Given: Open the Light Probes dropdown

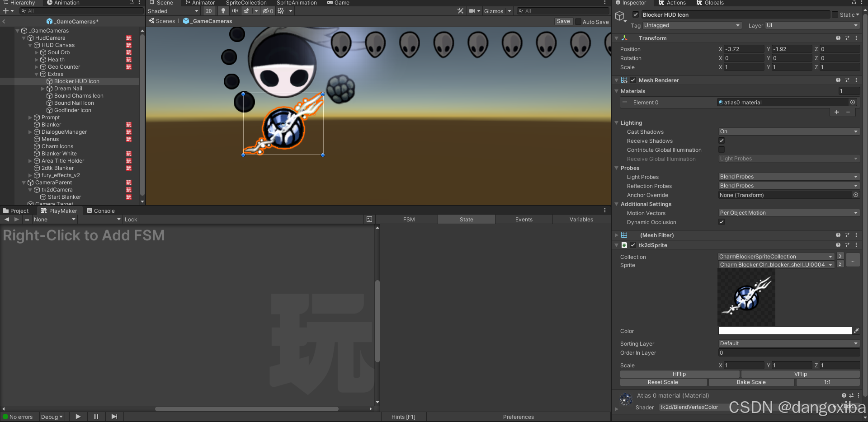Looking at the screenshot, I should 789,177.
